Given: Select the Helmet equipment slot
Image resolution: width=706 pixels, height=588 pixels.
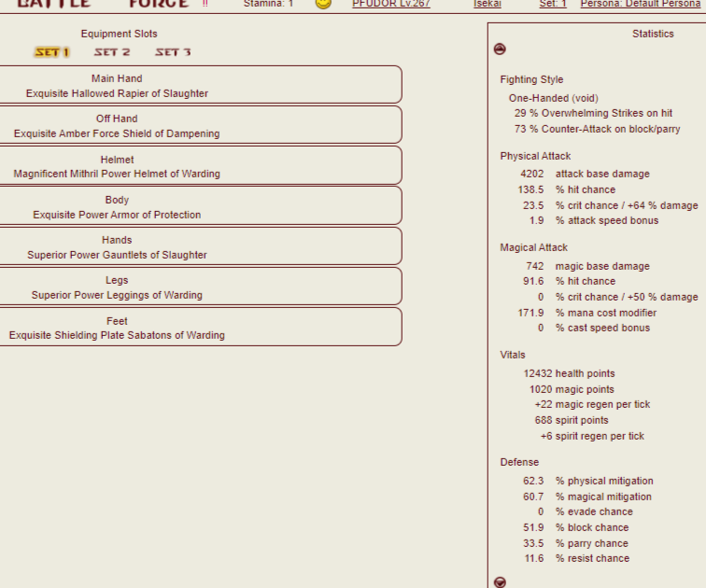Looking at the screenshot, I should pyautogui.click(x=200, y=165).
